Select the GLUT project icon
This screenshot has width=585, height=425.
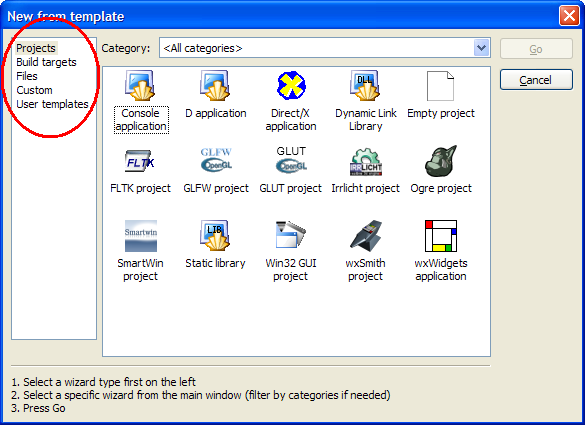[291, 160]
